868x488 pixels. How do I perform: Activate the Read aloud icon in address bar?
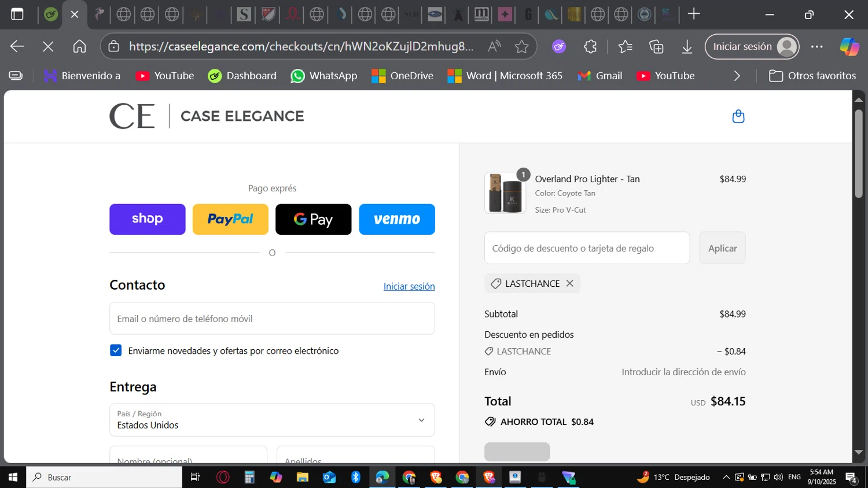pos(494,46)
